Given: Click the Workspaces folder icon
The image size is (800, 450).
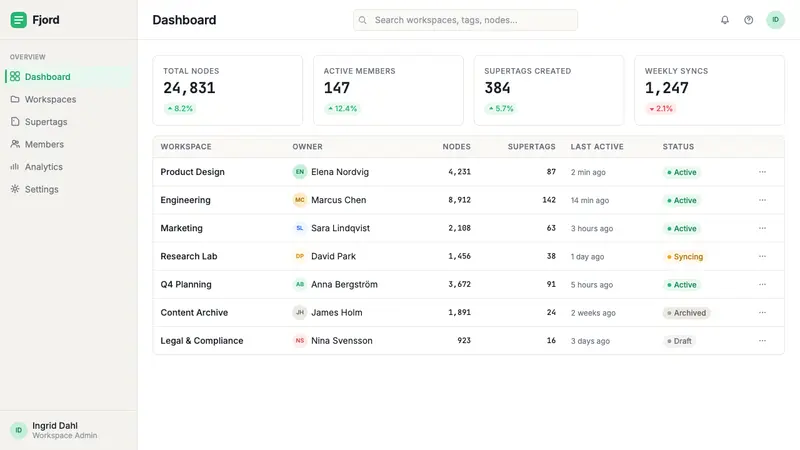Looking at the screenshot, I should [15, 99].
